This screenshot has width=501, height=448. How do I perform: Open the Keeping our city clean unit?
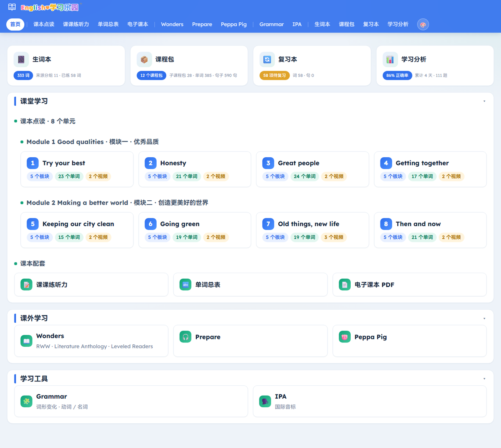tap(77, 230)
